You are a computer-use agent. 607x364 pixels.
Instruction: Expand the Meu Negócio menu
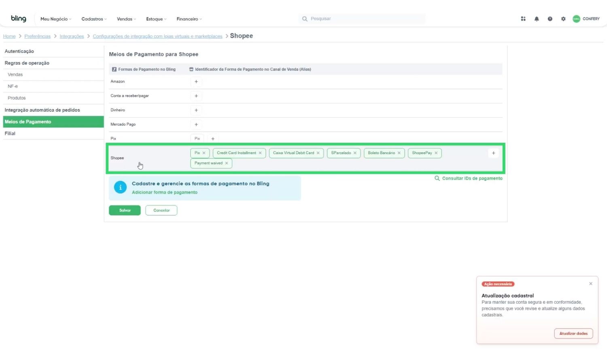click(56, 19)
